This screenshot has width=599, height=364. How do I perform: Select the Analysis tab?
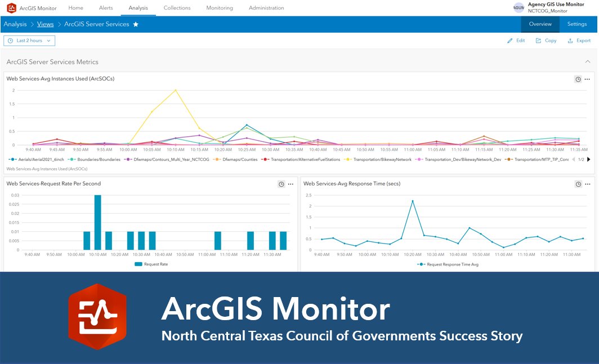pos(138,8)
